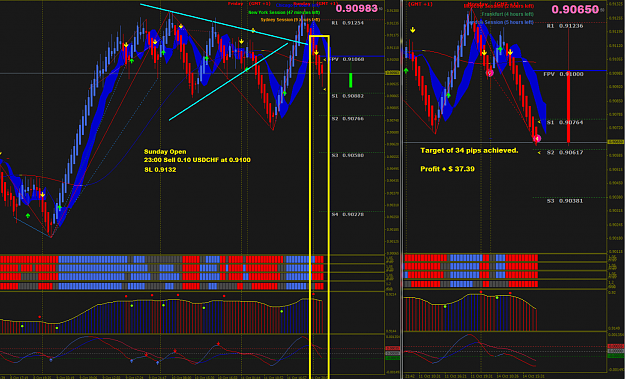625x379 pixels.
Task: Click yellow down arrow under right chart's (GMT +1)
Action: pos(413,30)
